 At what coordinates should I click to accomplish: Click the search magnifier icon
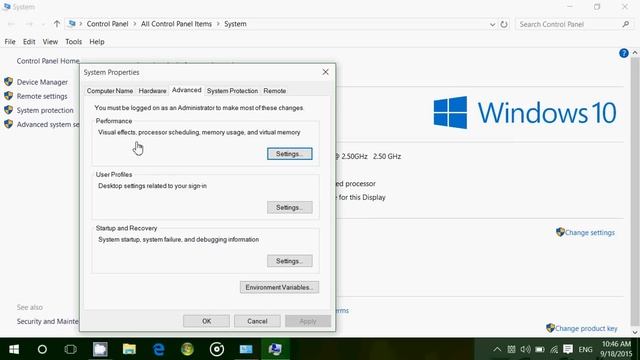point(626,24)
